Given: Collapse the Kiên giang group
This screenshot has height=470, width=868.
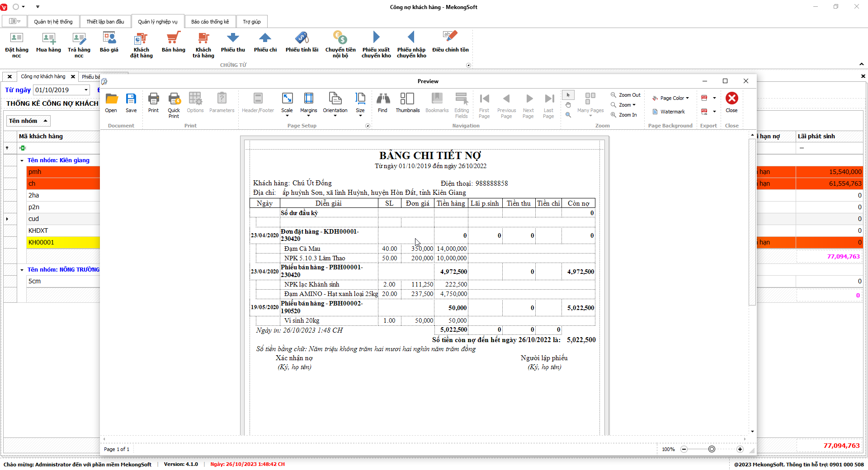Looking at the screenshot, I should [22, 160].
